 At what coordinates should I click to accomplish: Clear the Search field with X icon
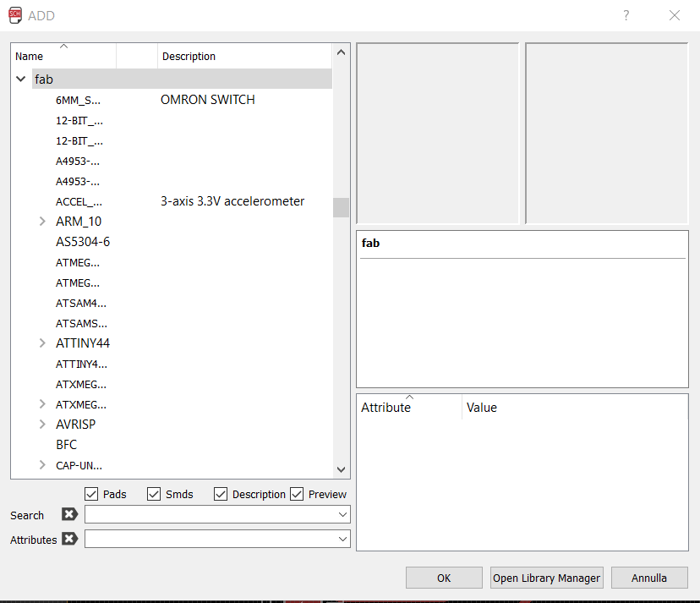pyautogui.click(x=69, y=514)
